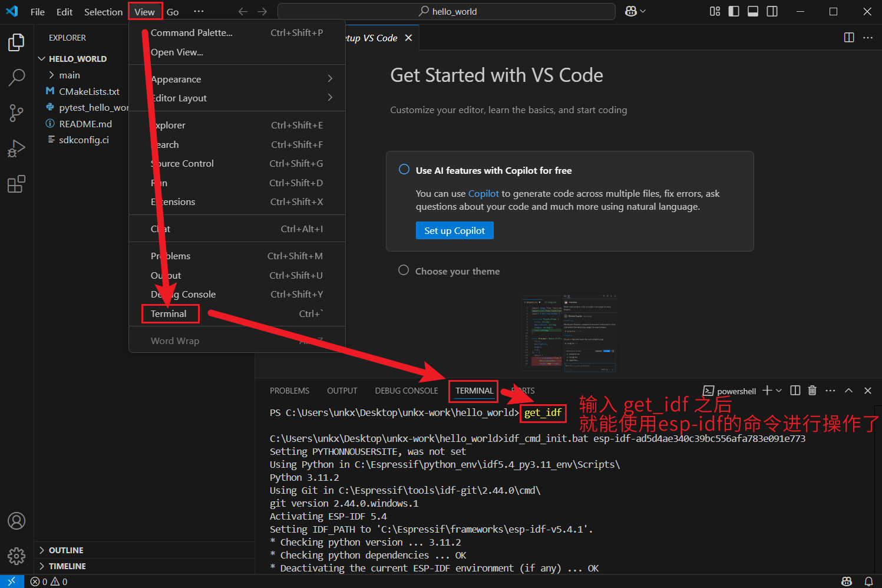Expand the Editor Layout submenu
This screenshot has height=588, width=882.
[179, 98]
